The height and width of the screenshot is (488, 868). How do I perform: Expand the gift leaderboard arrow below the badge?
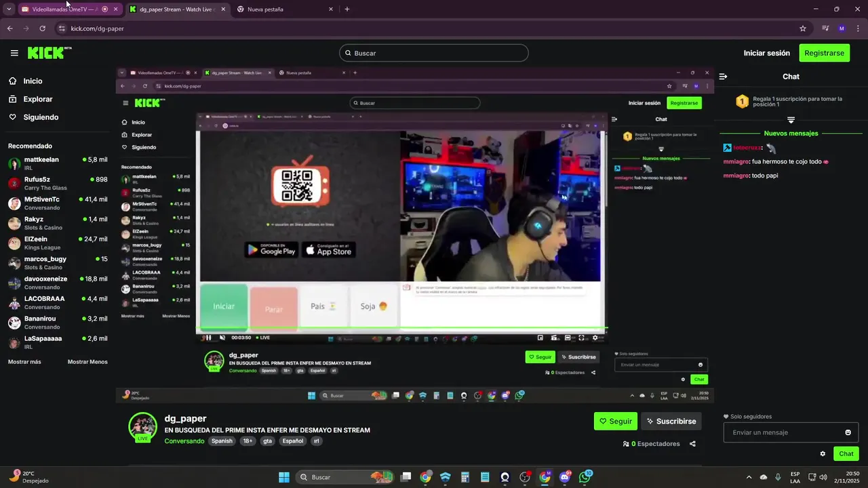791,120
